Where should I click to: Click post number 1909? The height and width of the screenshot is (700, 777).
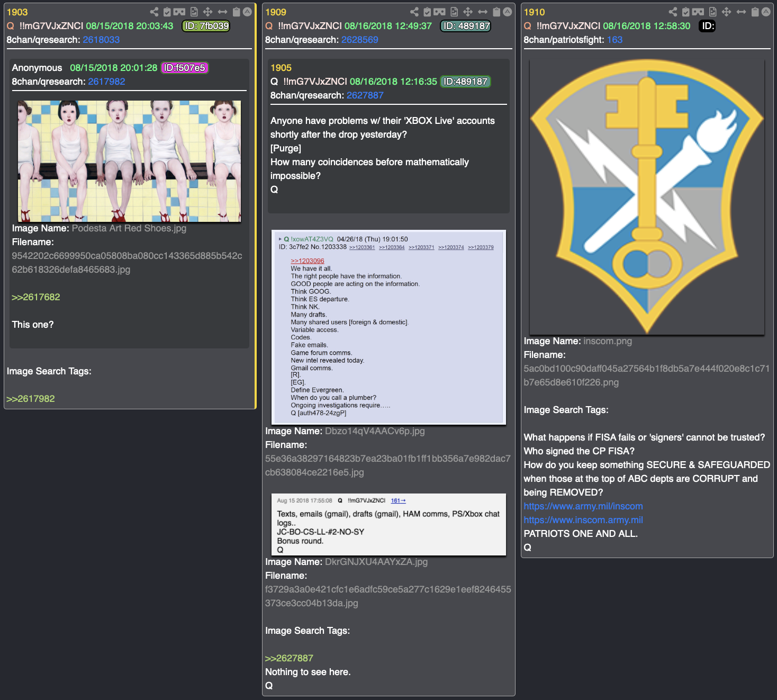(275, 12)
